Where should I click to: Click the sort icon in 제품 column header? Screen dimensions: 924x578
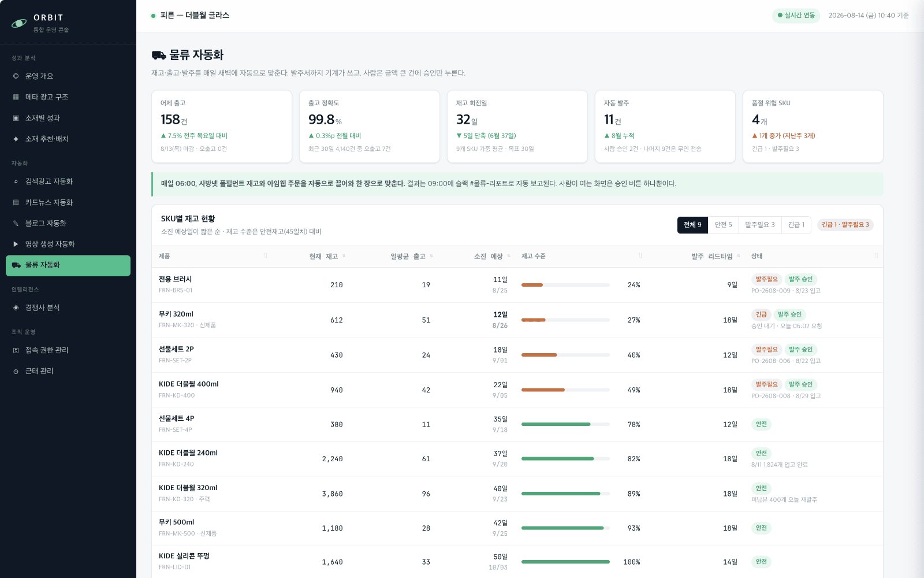pos(266,256)
